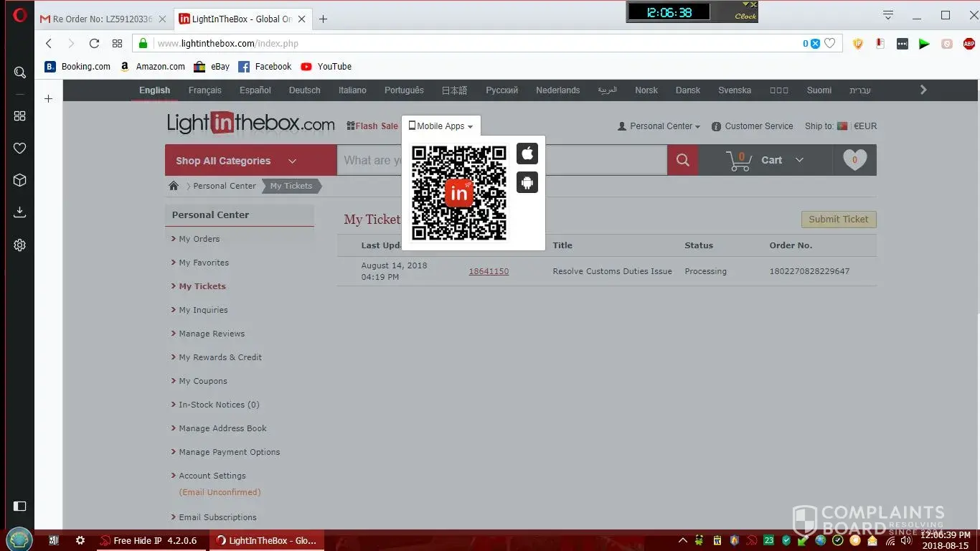This screenshot has width=980, height=551.
Task: Open Opera sidebar settings gear
Action: (x=20, y=245)
